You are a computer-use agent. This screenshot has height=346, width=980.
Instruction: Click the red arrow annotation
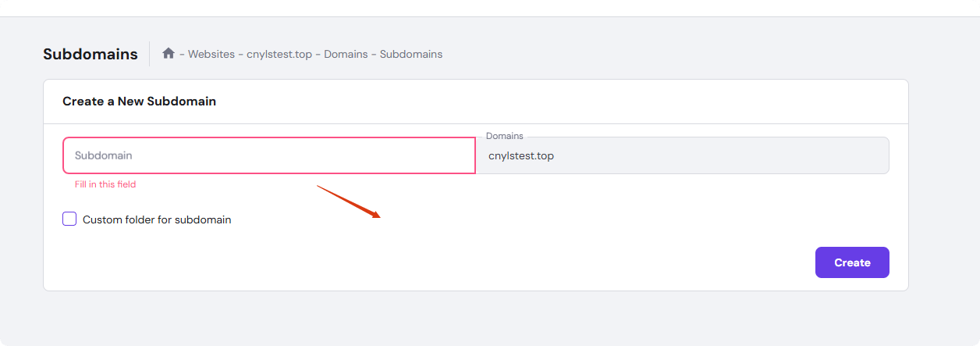(349, 202)
